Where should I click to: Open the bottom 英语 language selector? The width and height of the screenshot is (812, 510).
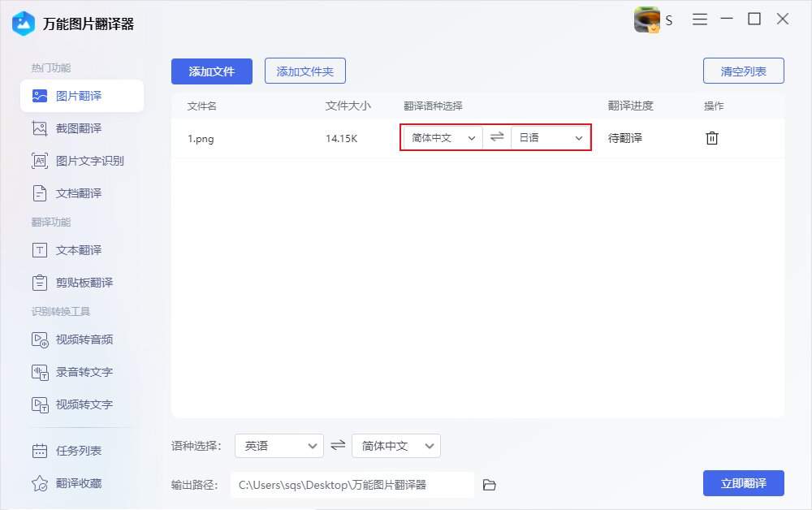[x=279, y=446]
